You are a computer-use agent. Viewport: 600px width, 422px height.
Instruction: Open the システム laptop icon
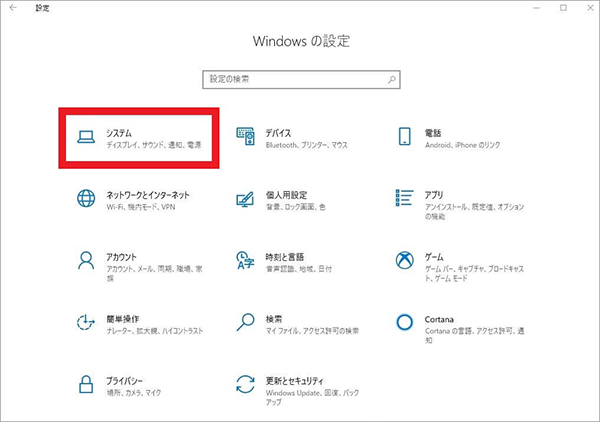tap(86, 137)
